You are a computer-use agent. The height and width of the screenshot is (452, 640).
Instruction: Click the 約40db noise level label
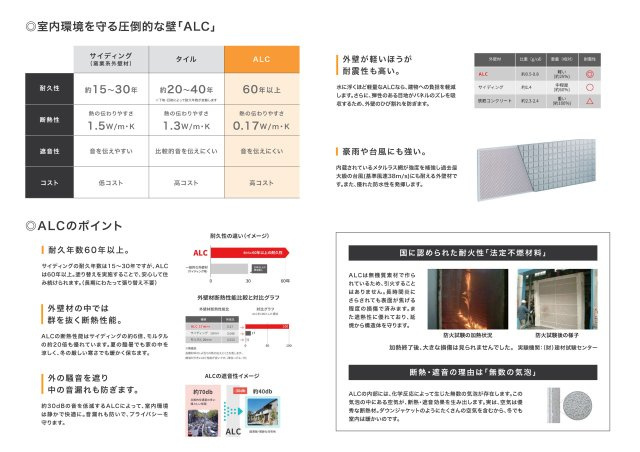(x=263, y=389)
